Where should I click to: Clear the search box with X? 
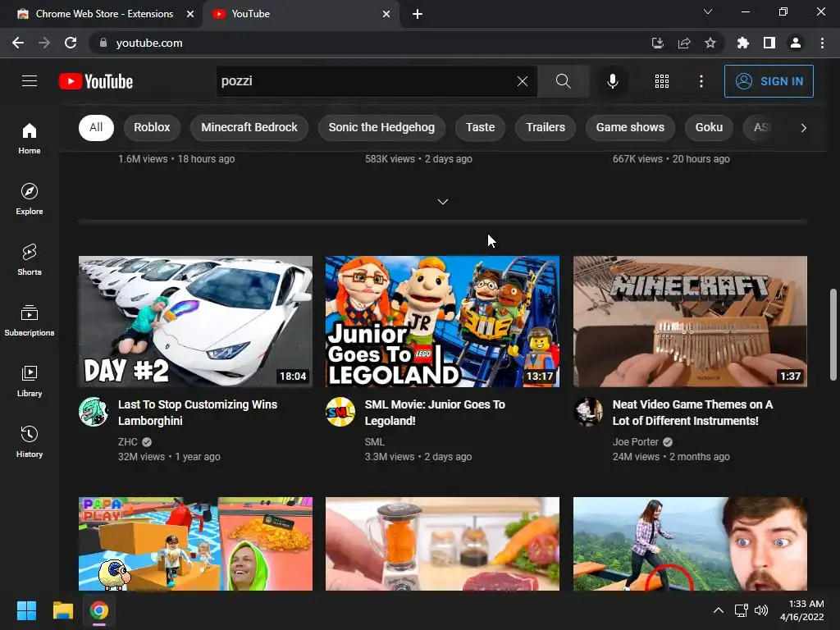click(x=523, y=81)
